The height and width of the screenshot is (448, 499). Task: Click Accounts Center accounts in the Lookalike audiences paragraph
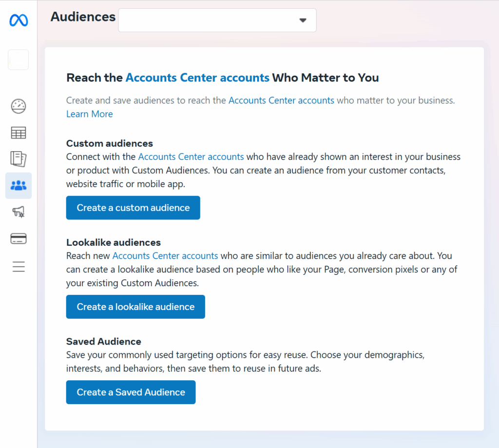pos(165,255)
